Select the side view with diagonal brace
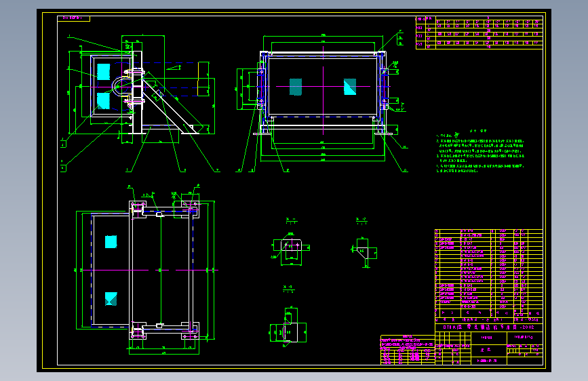The image size is (588, 381). (x=140, y=103)
